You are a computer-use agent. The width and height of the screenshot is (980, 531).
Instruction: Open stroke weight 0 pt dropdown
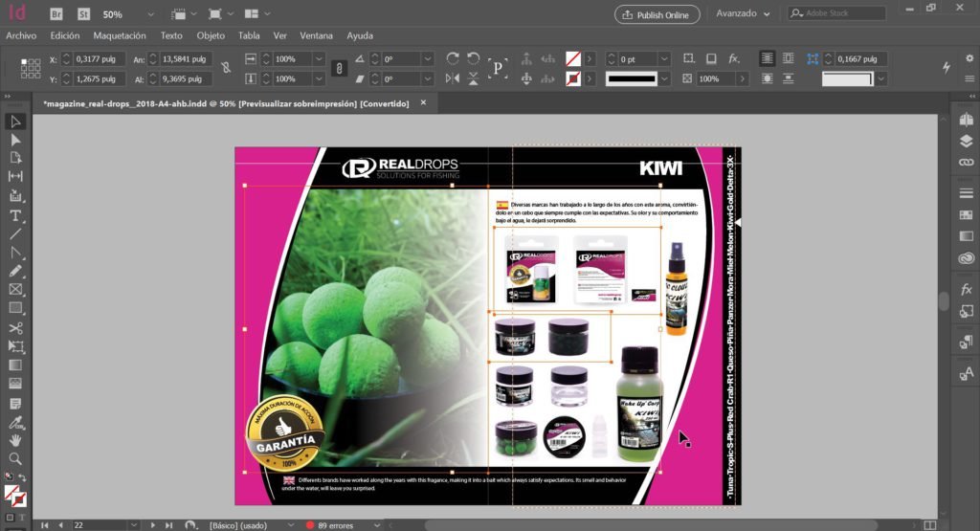point(664,58)
